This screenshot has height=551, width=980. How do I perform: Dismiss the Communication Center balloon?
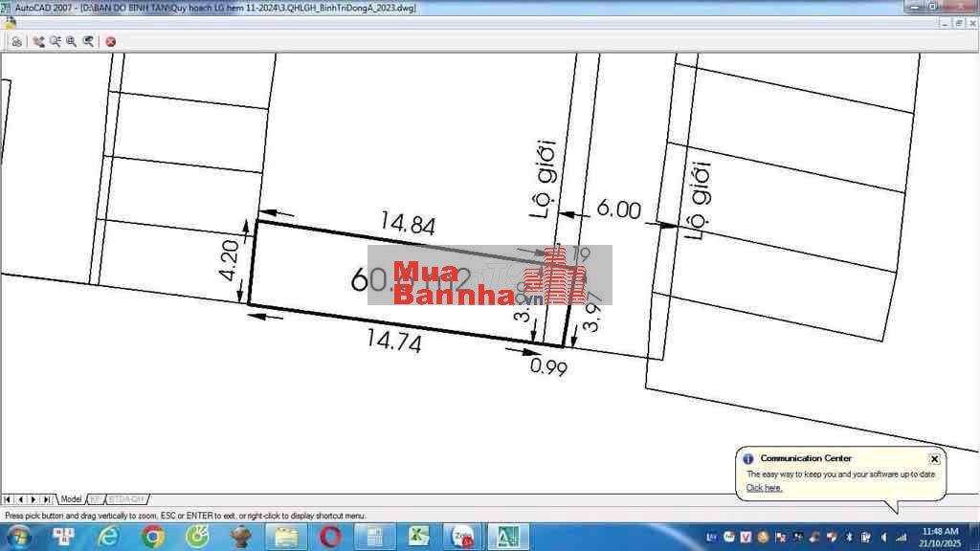pyautogui.click(x=934, y=459)
